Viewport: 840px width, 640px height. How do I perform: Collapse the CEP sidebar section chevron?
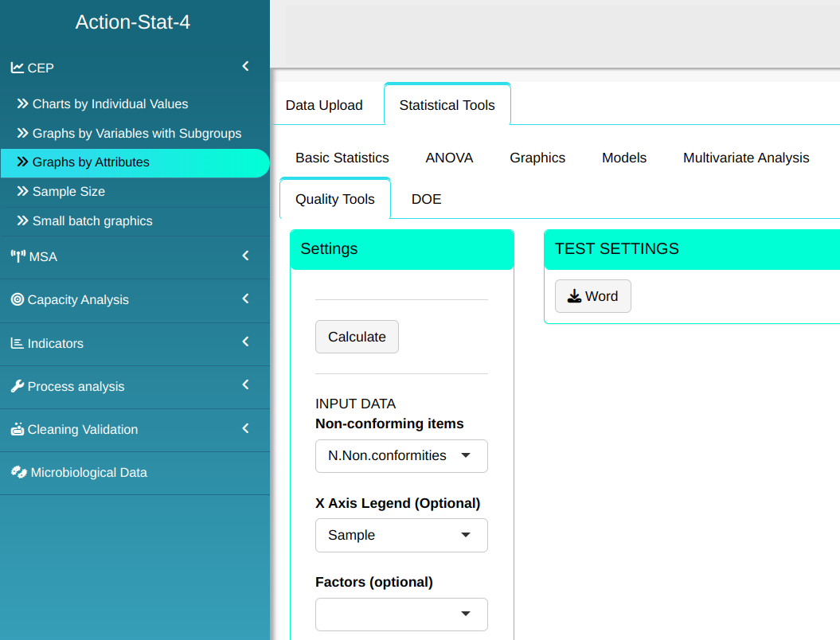coord(246,67)
